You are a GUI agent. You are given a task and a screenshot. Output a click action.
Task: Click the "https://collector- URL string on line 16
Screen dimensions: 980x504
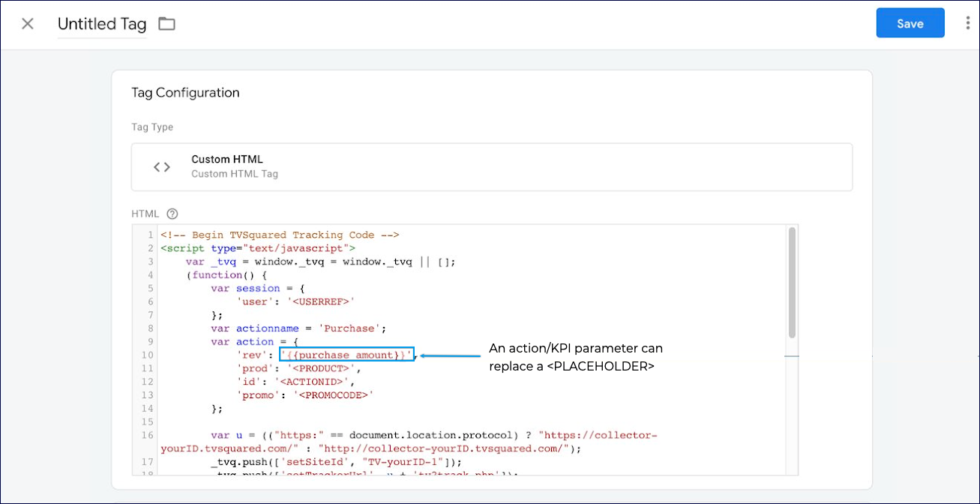point(597,435)
